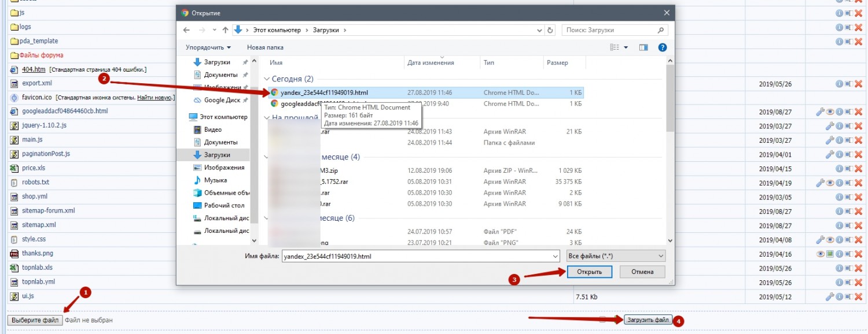Open the file type filter dropdown
Viewport: 868px width, 334px height.
[615, 255]
